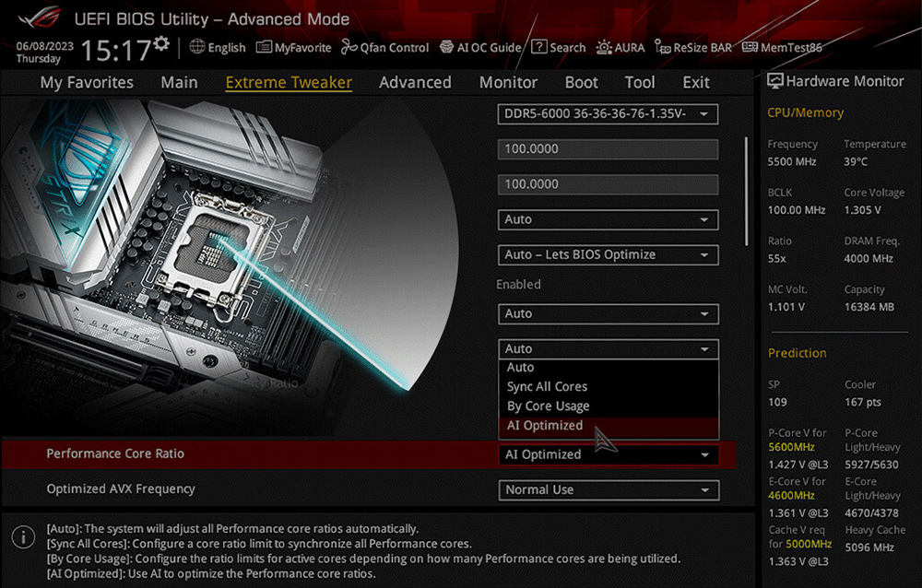Click the Enabled status text
The height and width of the screenshot is (588, 922).
pyautogui.click(x=518, y=285)
